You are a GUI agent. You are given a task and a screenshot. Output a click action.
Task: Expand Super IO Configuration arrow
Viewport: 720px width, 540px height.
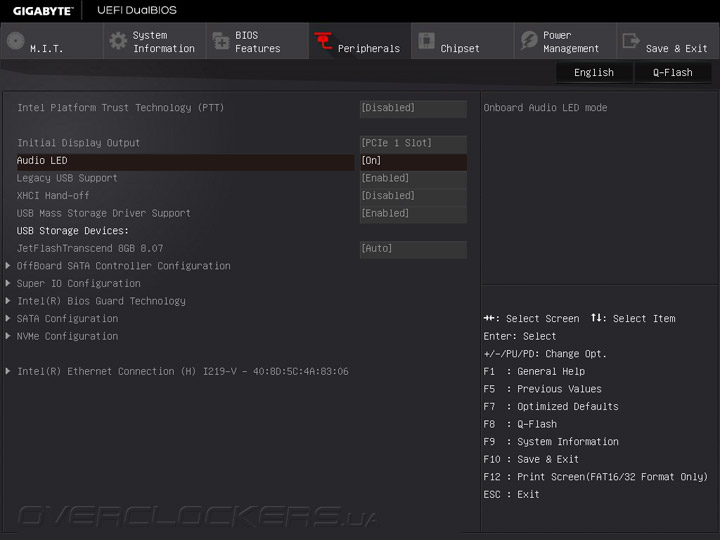tap(8, 283)
